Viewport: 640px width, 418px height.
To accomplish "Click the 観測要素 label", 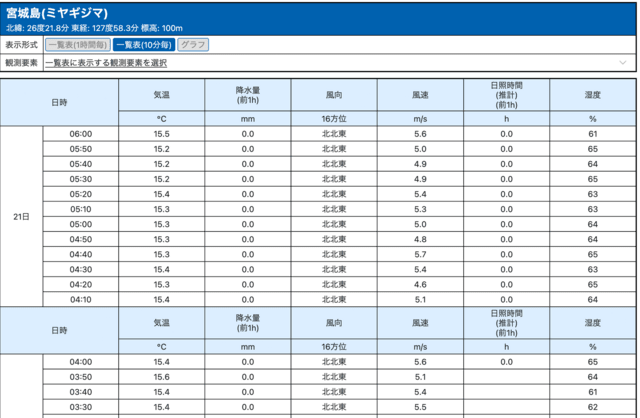I will [21, 63].
